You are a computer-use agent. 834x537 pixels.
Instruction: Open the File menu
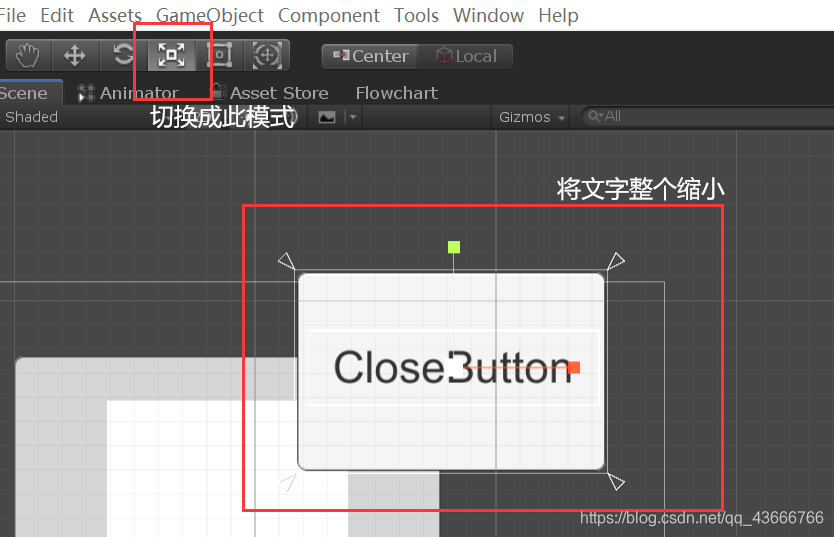point(12,15)
